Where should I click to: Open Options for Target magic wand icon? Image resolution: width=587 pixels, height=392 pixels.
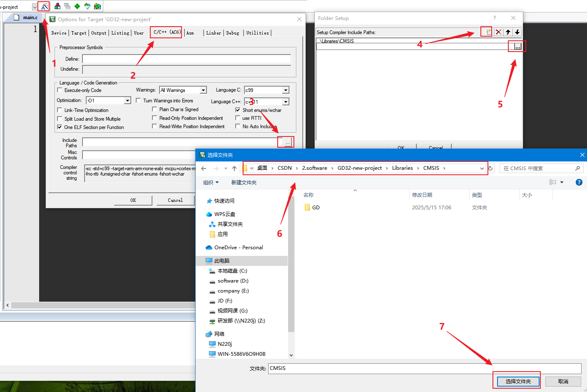tap(44, 6)
